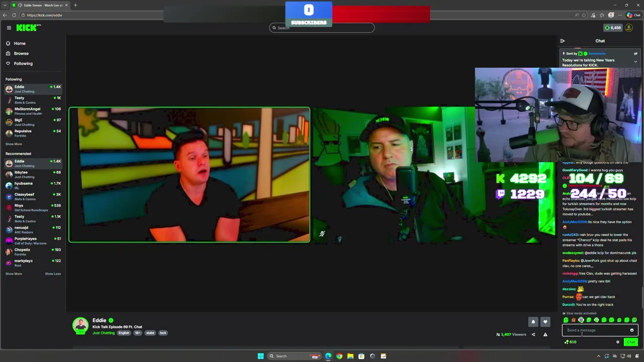Open channel points balance 610

tap(571, 342)
